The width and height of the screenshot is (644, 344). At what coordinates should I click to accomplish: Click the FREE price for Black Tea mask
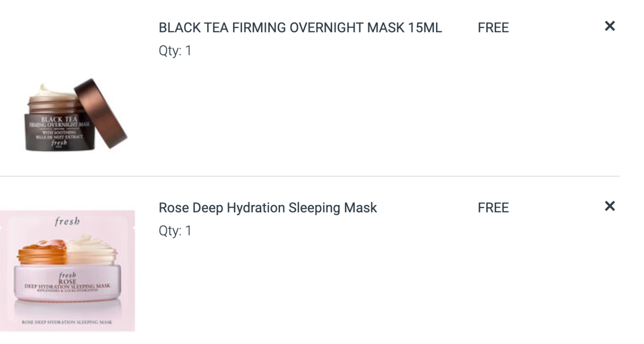pyautogui.click(x=493, y=28)
